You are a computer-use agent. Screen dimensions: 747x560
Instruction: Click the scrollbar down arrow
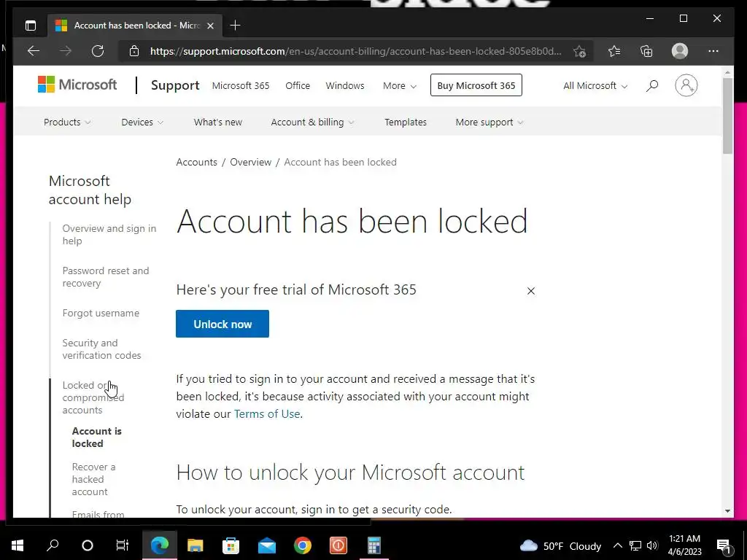(x=727, y=511)
